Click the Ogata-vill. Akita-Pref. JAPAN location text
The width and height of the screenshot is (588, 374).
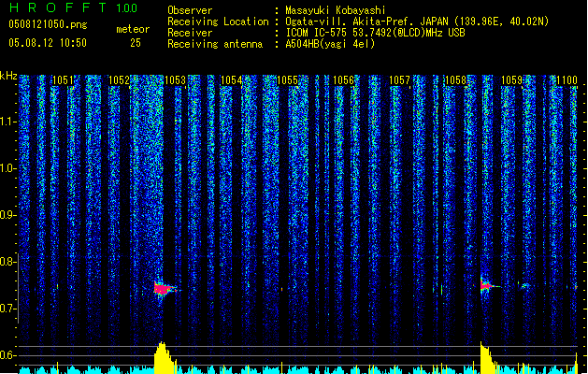[417, 22]
